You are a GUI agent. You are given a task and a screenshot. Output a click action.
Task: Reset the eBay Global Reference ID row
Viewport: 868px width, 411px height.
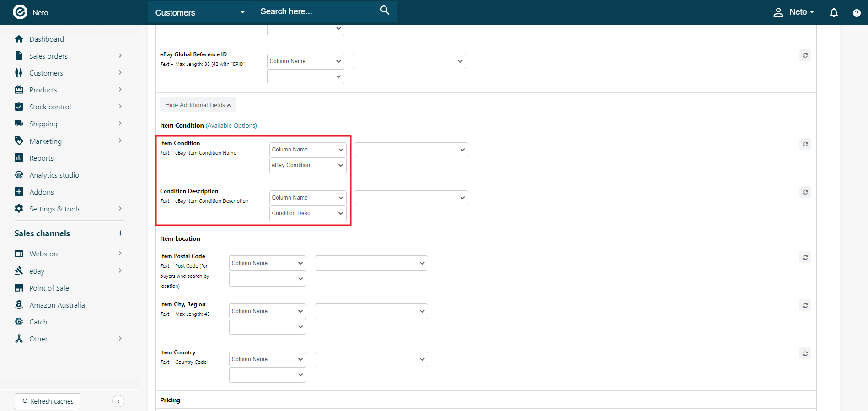pos(805,55)
